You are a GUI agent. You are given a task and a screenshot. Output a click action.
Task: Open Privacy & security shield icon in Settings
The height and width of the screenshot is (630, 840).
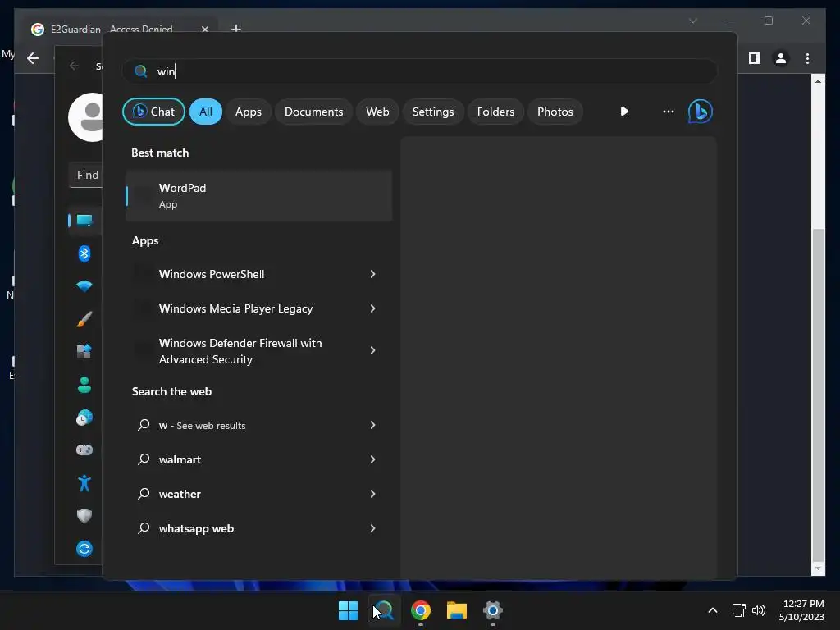pos(84,515)
